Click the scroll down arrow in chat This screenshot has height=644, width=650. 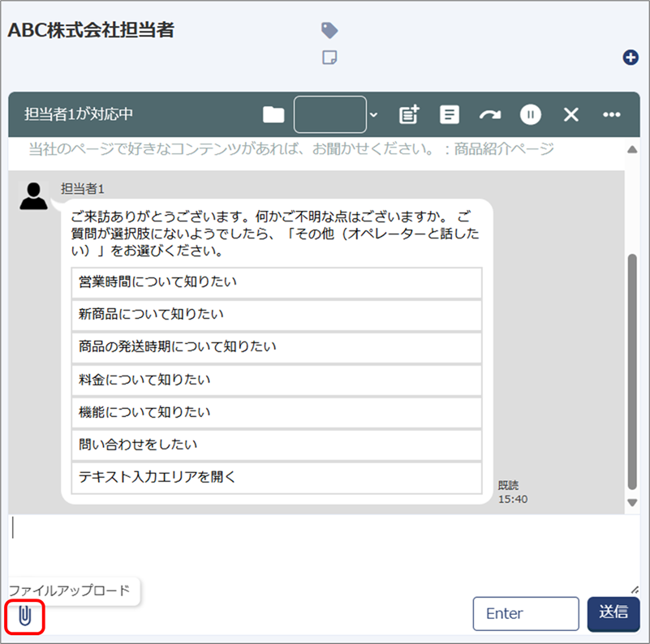pos(632,503)
